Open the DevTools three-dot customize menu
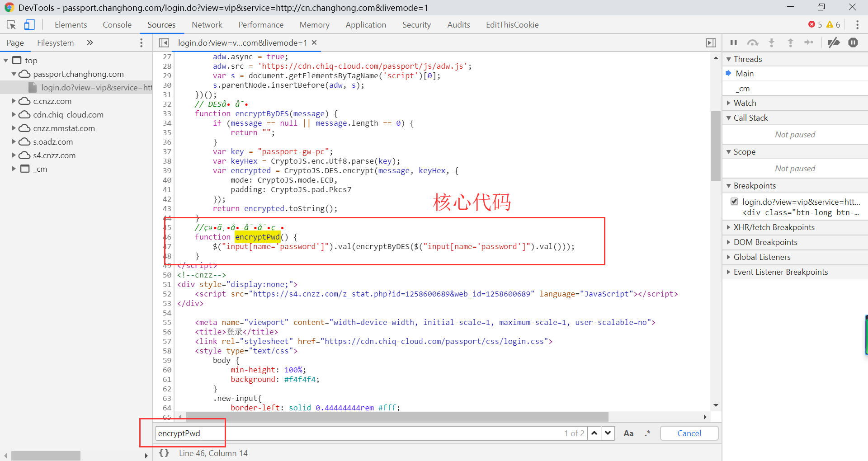The image size is (868, 461). click(x=857, y=25)
